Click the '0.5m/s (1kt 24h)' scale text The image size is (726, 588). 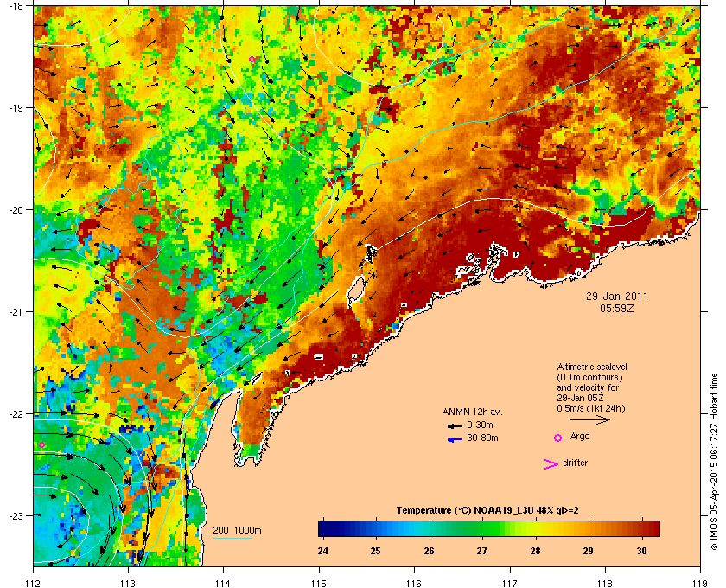[x=591, y=408]
